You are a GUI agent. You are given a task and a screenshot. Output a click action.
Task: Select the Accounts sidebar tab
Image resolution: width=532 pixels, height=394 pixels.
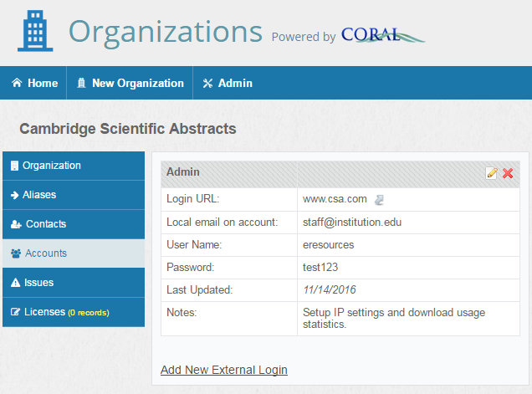[x=74, y=253]
